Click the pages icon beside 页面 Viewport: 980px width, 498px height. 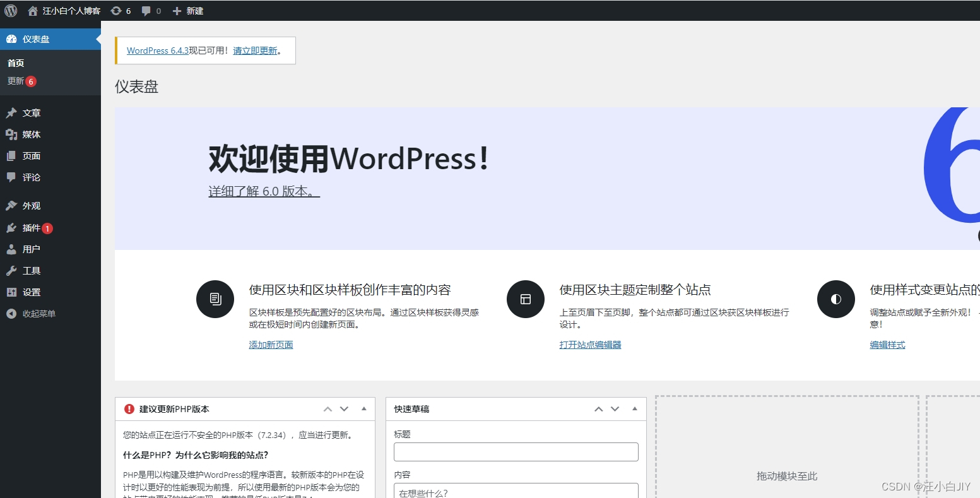coord(11,156)
